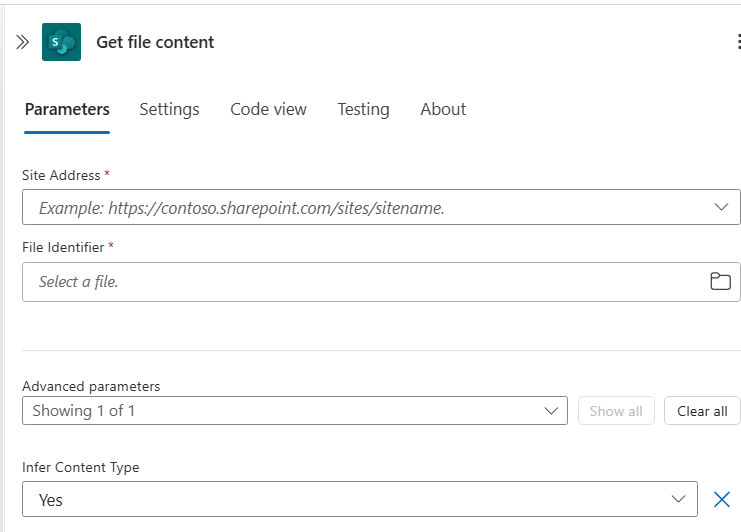Image resolution: width=741 pixels, height=532 pixels.
Task: Switch to the Code view tab
Action: click(x=268, y=109)
